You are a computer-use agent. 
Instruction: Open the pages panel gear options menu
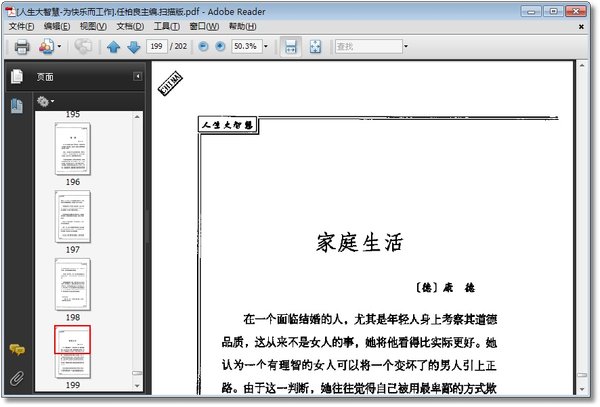(45, 102)
